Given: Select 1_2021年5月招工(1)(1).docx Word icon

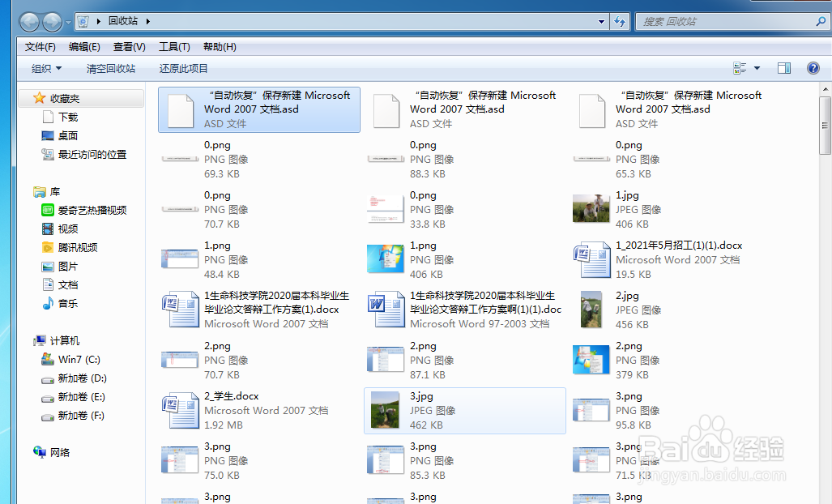Looking at the screenshot, I should [592, 259].
